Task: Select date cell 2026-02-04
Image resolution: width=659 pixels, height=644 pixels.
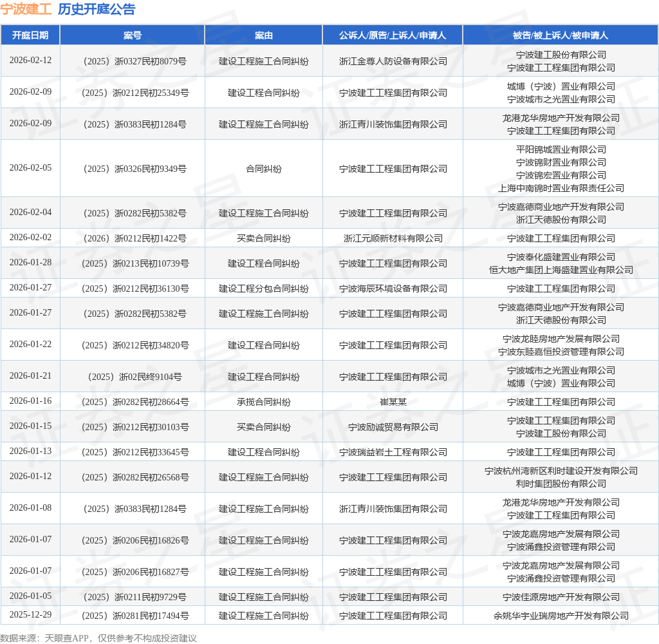Action: click(x=30, y=213)
